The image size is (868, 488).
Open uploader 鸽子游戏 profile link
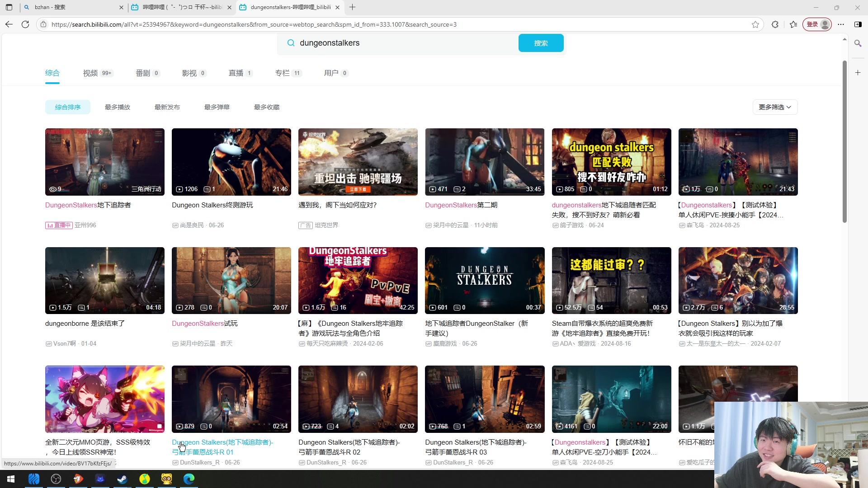571,225
